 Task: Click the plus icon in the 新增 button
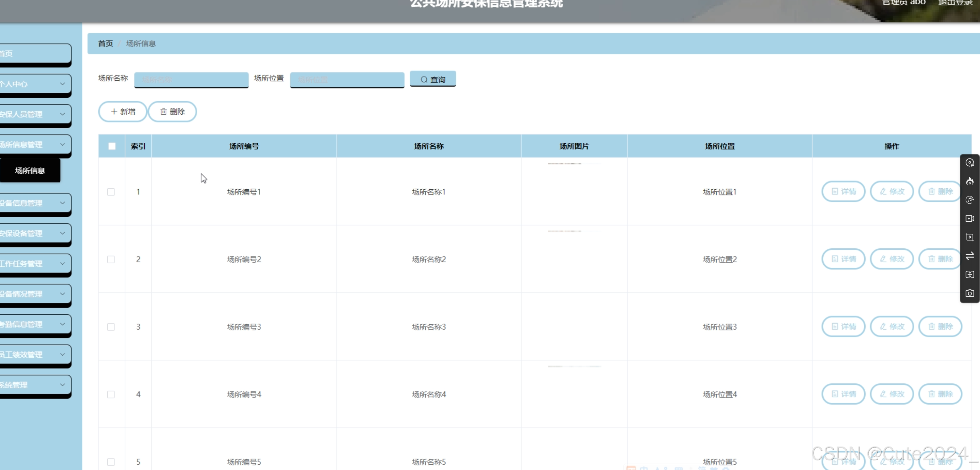pyautogui.click(x=113, y=112)
